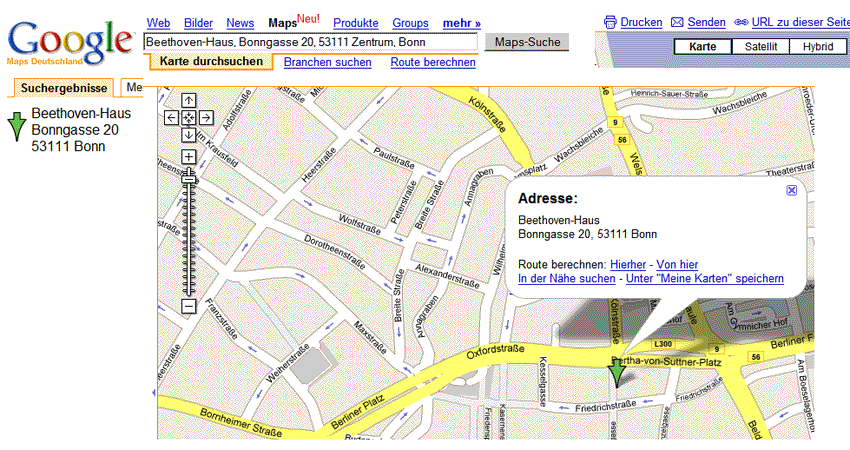Select the Beethoven-Haus result in sidebar
This screenshot has width=850, height=450.
pyautogui.click(x=81, y=130)
